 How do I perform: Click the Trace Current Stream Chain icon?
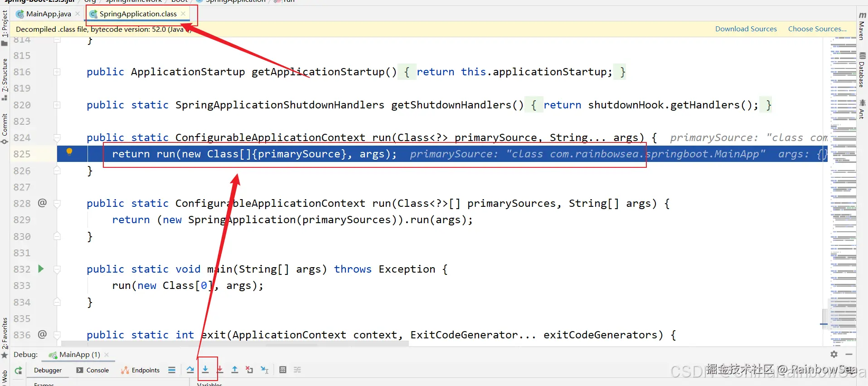coord(297,370)
